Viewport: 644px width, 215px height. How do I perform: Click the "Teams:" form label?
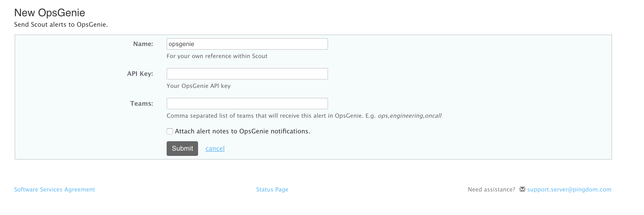142,103
